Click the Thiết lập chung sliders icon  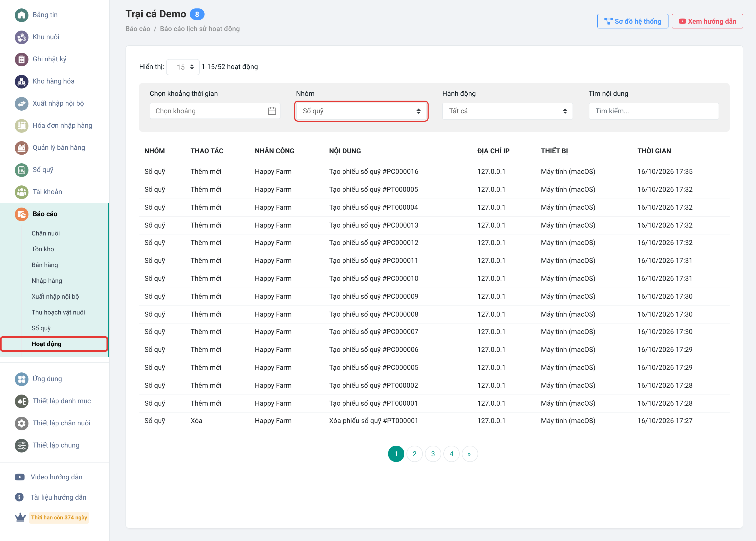(x=22, y=445)
